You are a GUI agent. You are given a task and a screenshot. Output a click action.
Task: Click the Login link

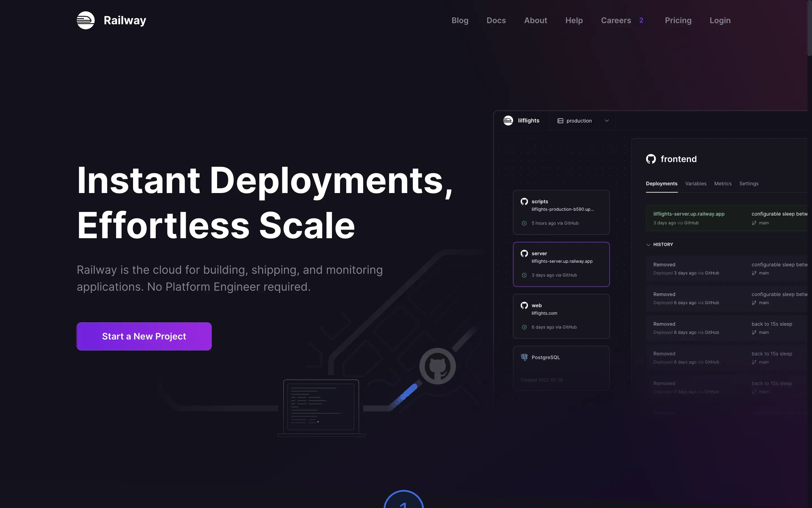click(720, 21)
